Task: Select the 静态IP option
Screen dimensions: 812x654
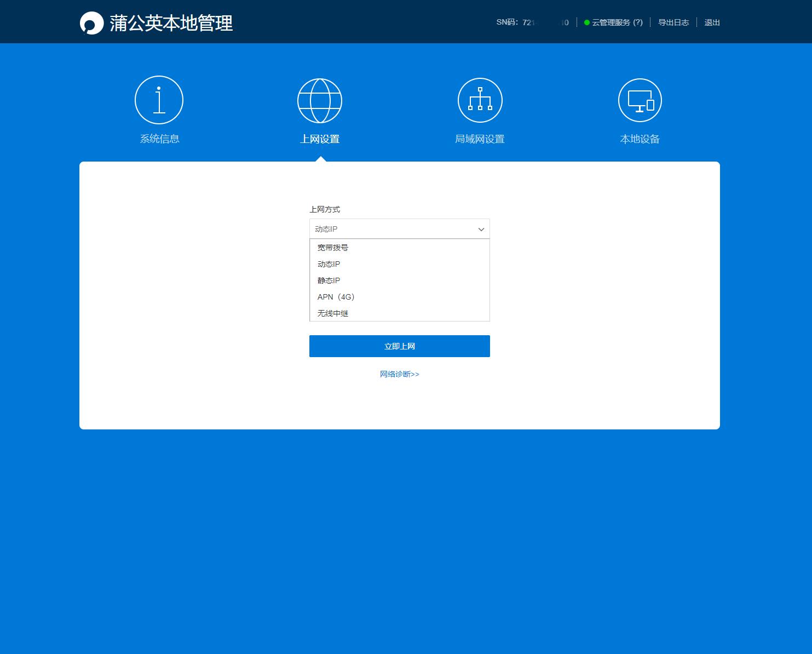Action: [329, 280]
